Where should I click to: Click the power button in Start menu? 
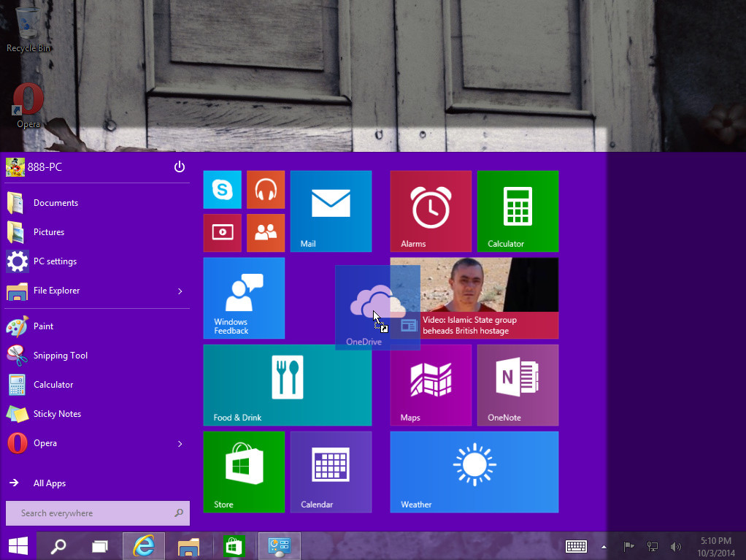point(180,166)
